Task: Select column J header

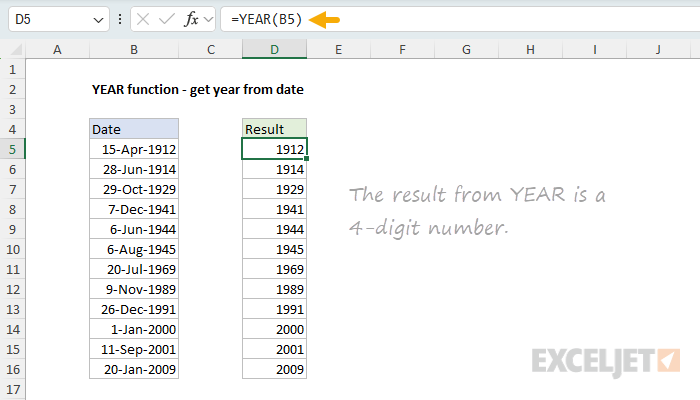Action: coord(658,50)
